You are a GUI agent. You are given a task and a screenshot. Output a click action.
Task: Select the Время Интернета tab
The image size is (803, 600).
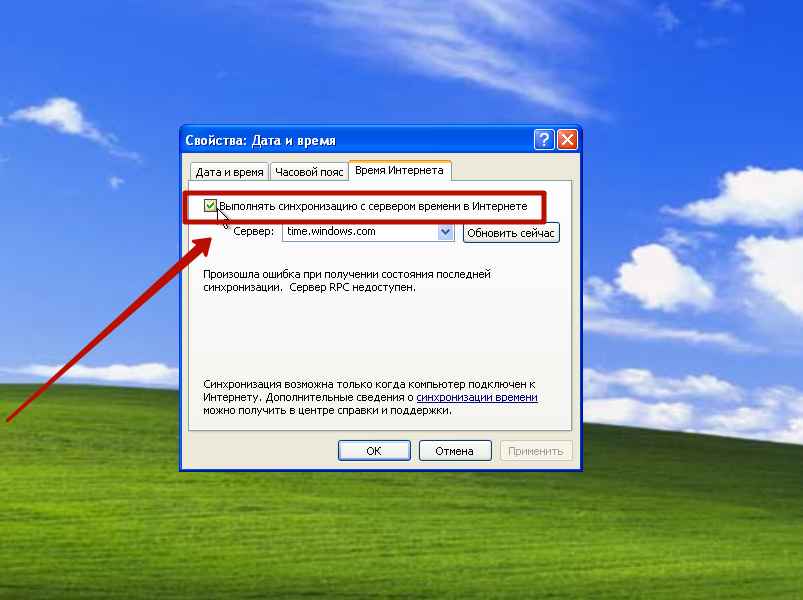[399, 170]
